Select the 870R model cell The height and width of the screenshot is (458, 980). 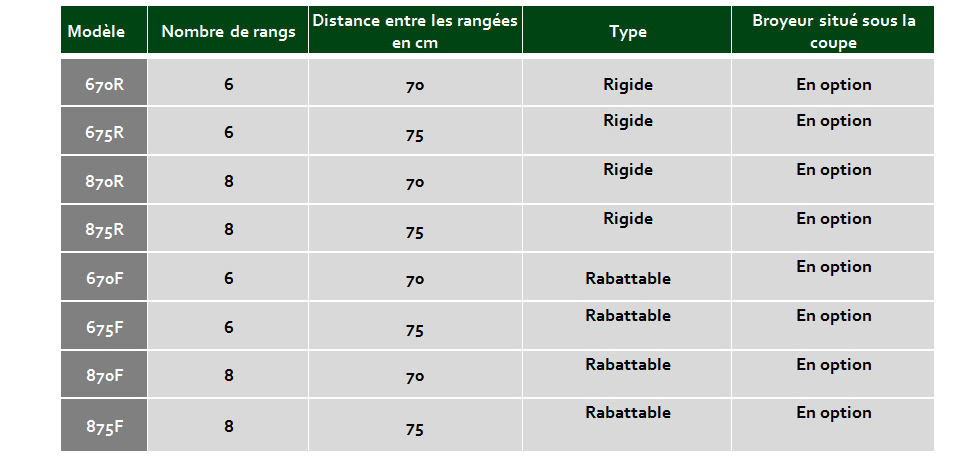[104, 179]
